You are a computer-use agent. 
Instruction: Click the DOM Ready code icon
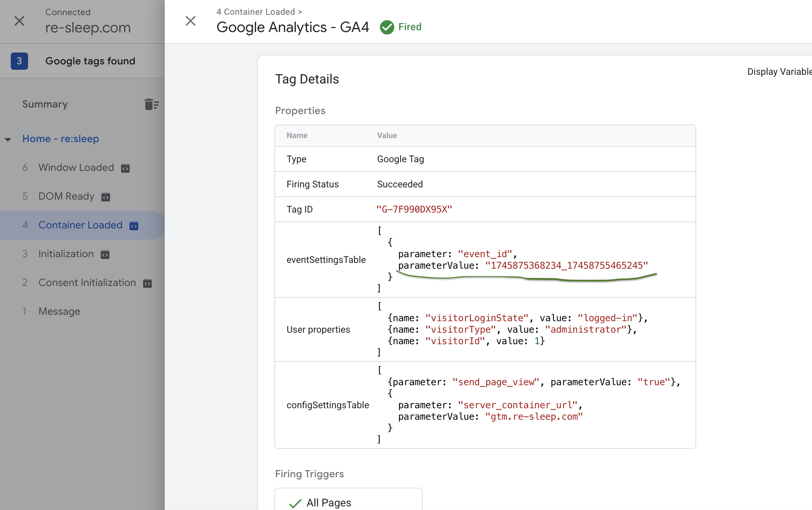(x=105, y=197)
